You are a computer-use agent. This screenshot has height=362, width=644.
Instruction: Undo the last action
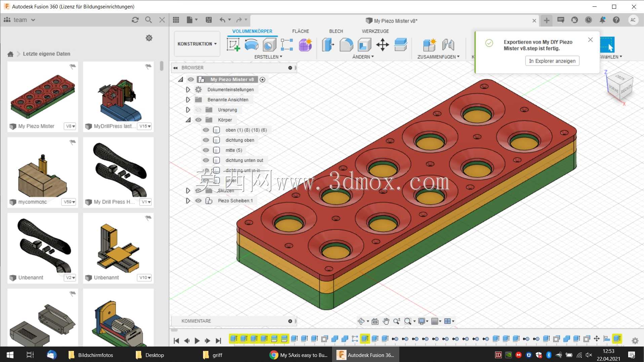click(223, 20)
